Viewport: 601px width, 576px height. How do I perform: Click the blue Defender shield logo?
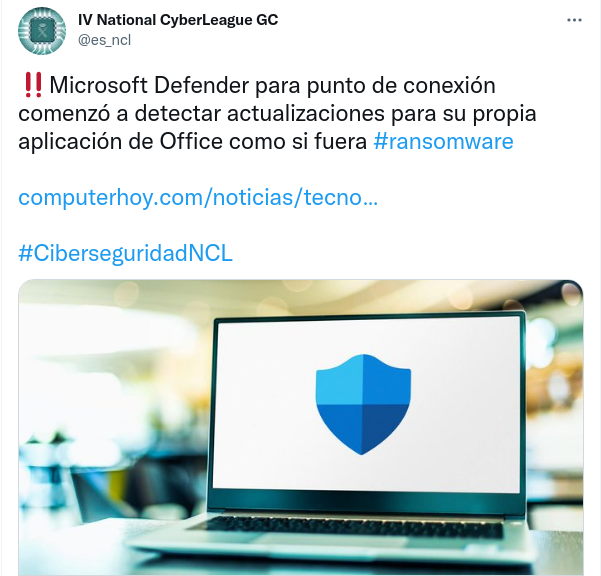click(363, 404)
